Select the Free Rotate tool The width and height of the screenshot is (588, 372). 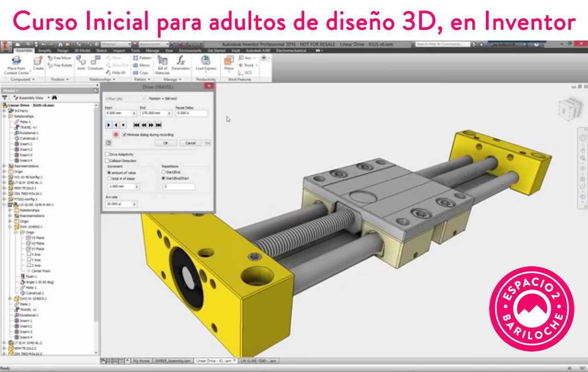coord(60,65)
